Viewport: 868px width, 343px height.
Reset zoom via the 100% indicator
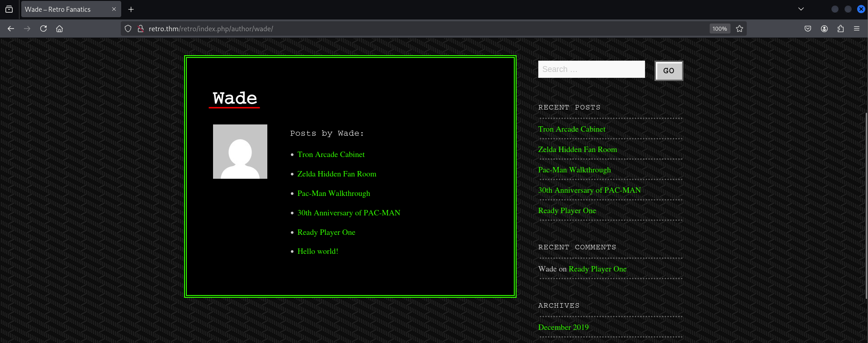tap(720, 29)
